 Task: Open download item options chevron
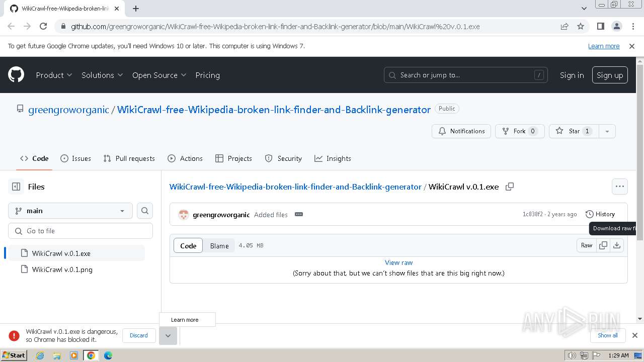(168, 335)
